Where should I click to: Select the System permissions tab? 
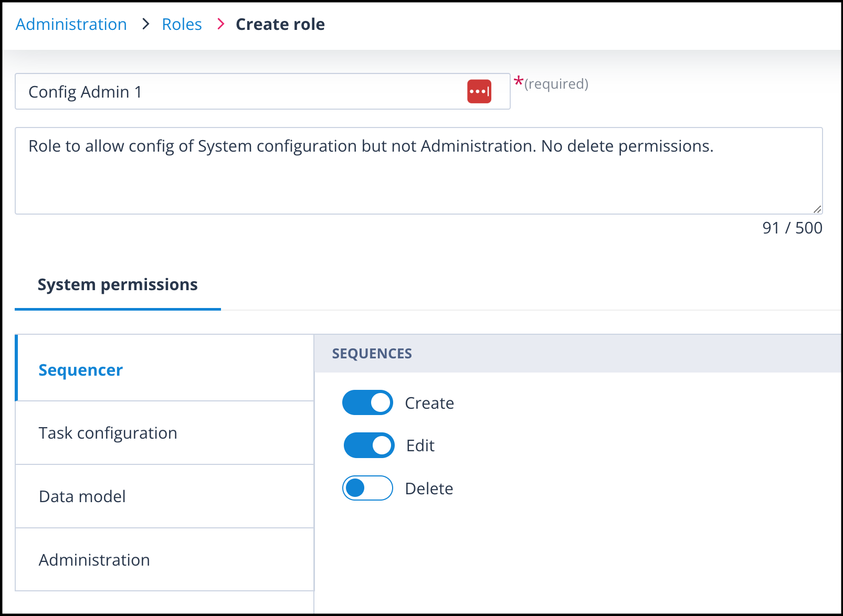pyautogui.click(x=118, y=284)
